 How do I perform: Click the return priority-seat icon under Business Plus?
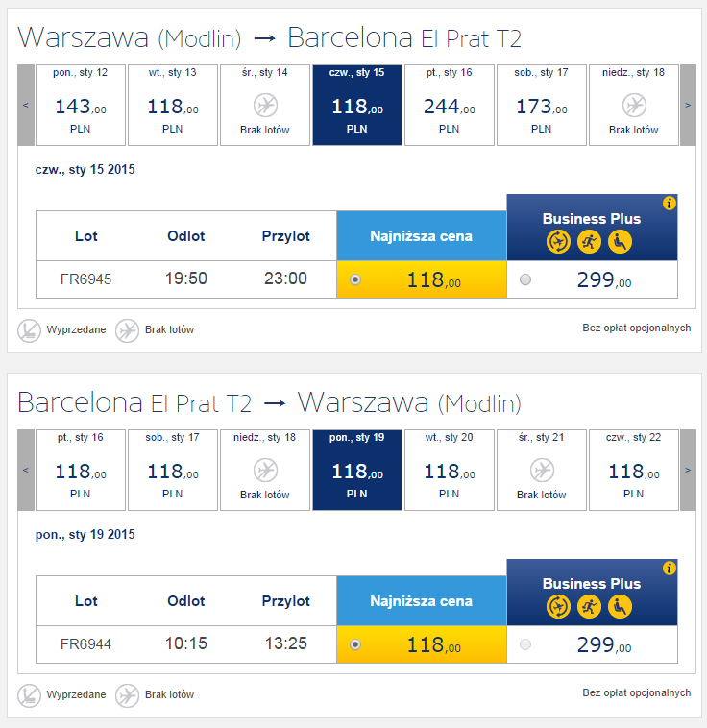[620, 607]
